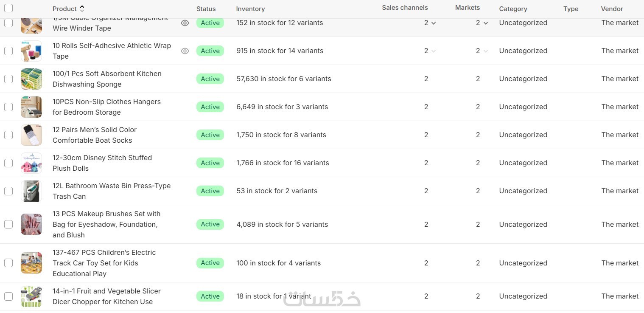
Task: Click Active status badge for Dishwashing Sponge
Action: pos(210,79)
